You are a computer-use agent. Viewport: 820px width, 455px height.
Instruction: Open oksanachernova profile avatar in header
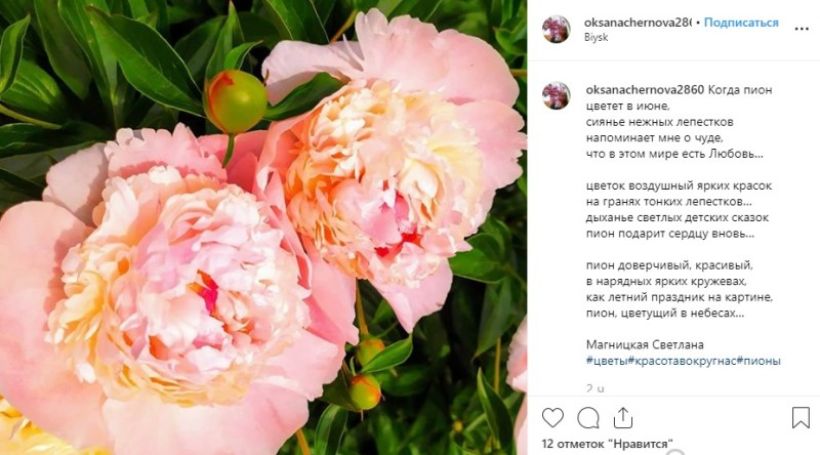coord(556,29)
